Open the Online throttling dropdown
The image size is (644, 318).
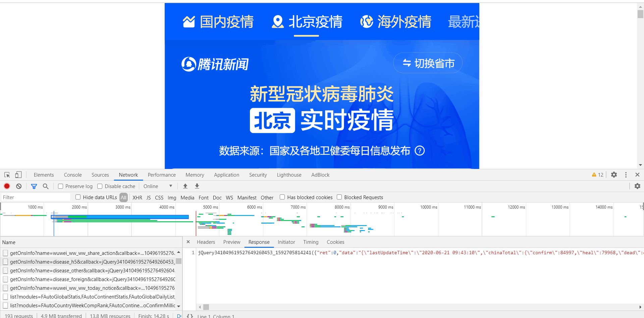(158, 186)
